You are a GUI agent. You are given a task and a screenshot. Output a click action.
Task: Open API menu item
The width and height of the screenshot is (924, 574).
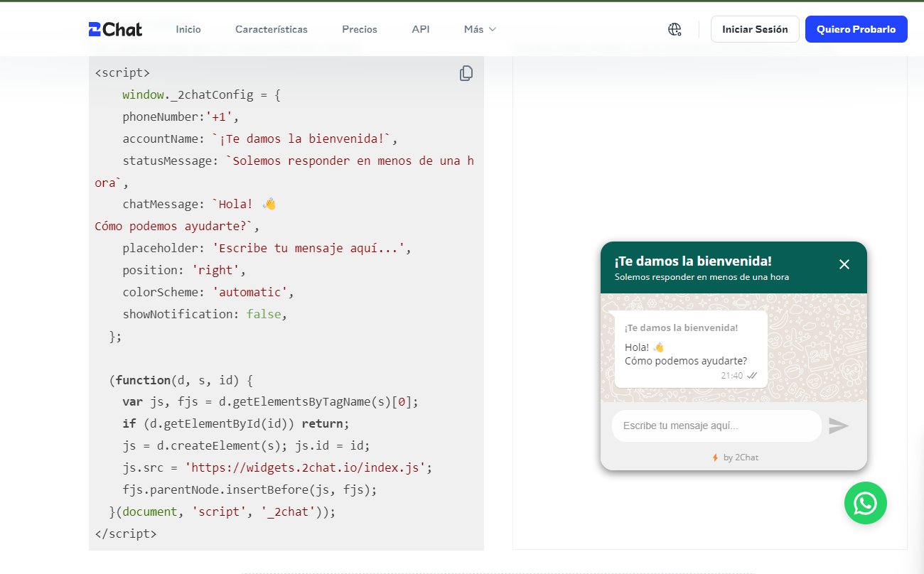point(421,29)
